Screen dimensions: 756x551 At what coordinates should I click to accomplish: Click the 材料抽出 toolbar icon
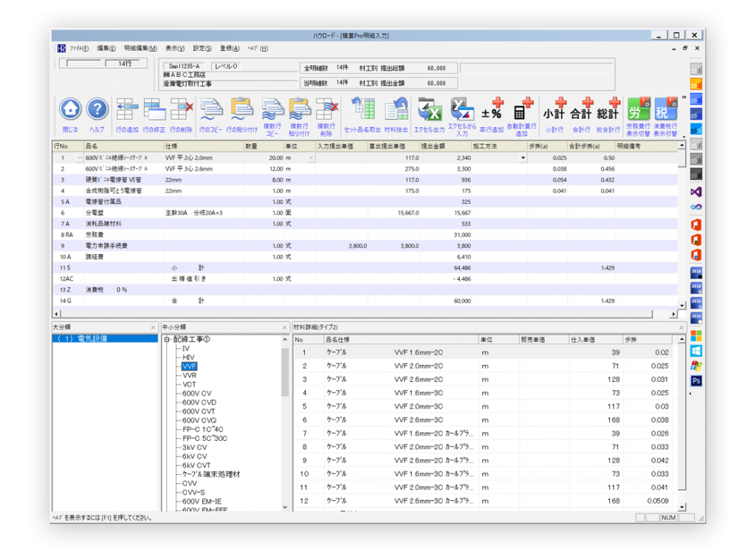tap(396, 111)
